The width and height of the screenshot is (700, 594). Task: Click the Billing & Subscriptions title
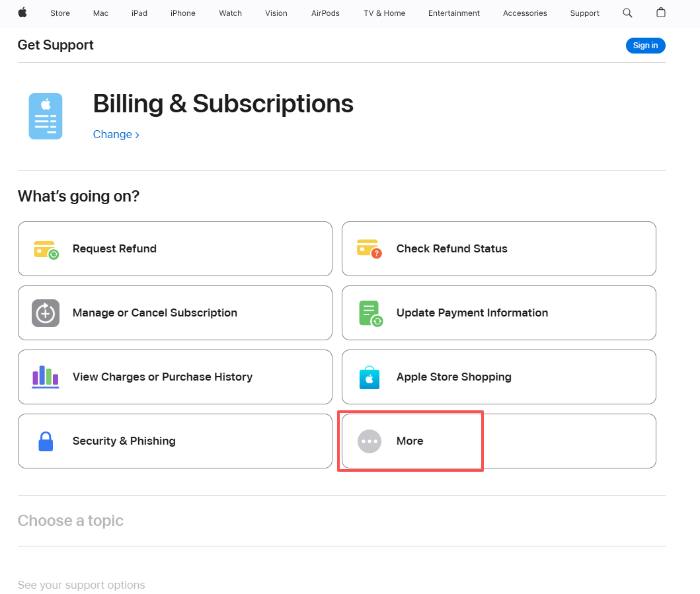[223, 104]
